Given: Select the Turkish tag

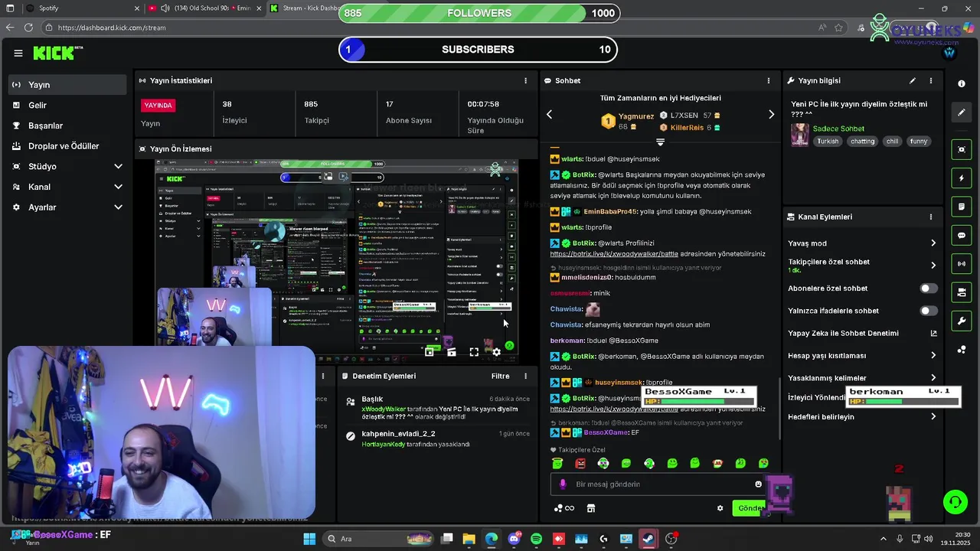Looking at the screenshot, I should point(828,142).
